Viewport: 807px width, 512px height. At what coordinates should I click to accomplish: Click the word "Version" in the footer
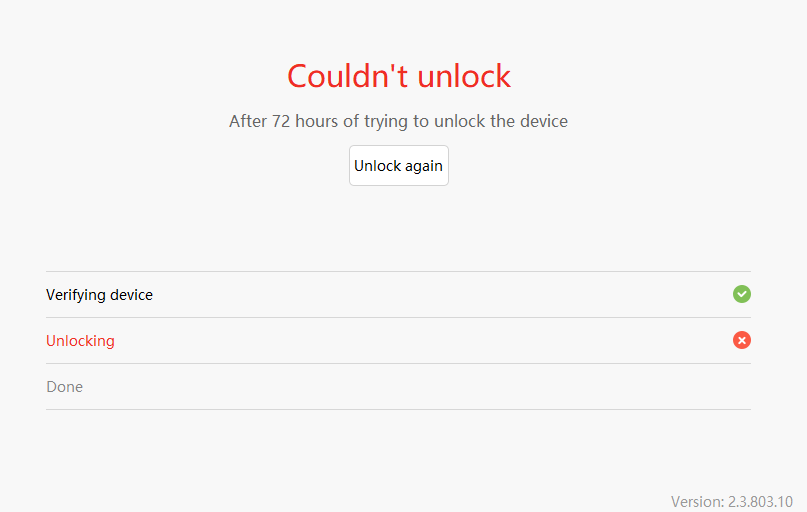(x=695, y=501)
